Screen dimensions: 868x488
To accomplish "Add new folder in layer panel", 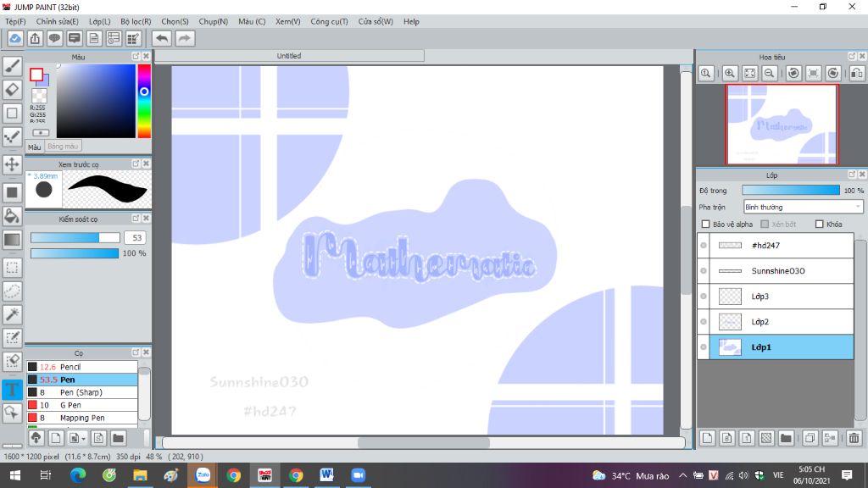I will tap(786, 438).
